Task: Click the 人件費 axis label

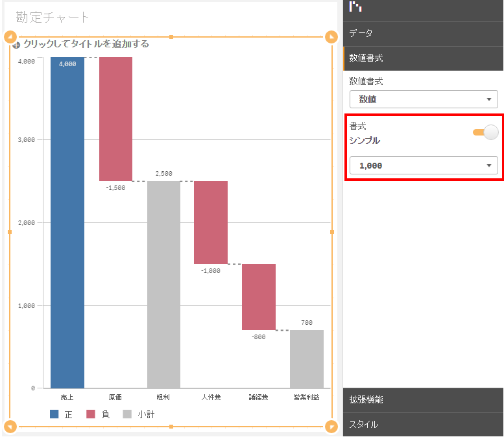Action: click(x=211, y=397)
